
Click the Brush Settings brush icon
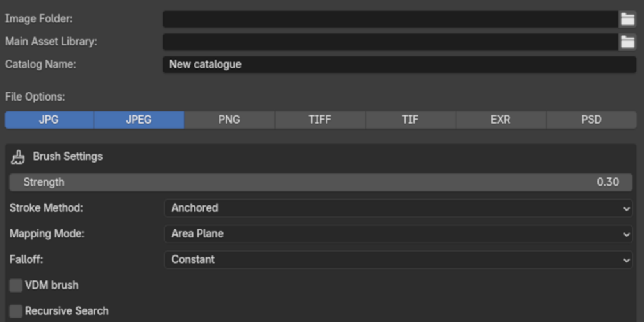pos(18,157)
